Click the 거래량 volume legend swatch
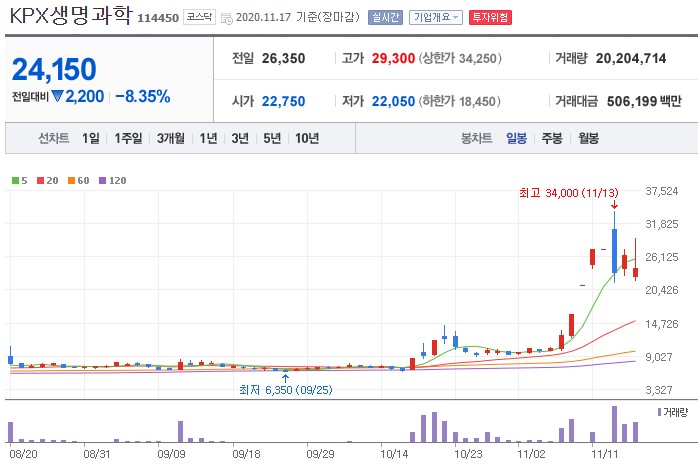Screen dimensions: 698x468 pos(659,412)
